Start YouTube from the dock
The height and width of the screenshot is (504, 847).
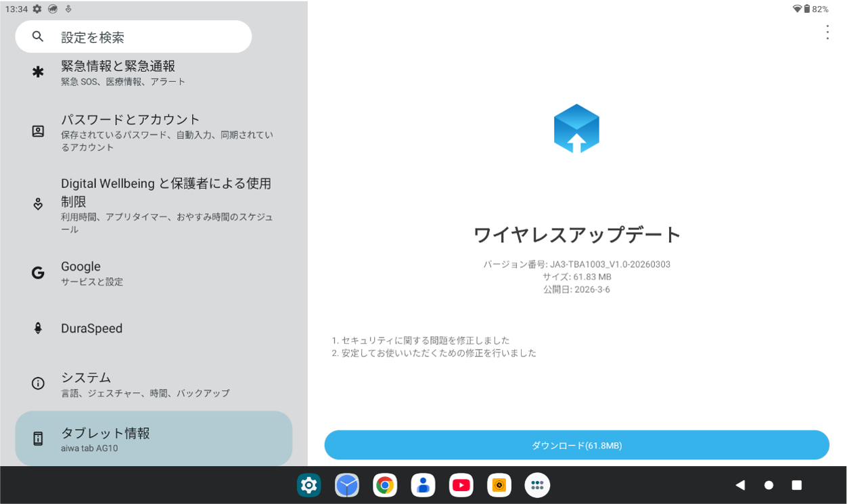click(461, 485)
